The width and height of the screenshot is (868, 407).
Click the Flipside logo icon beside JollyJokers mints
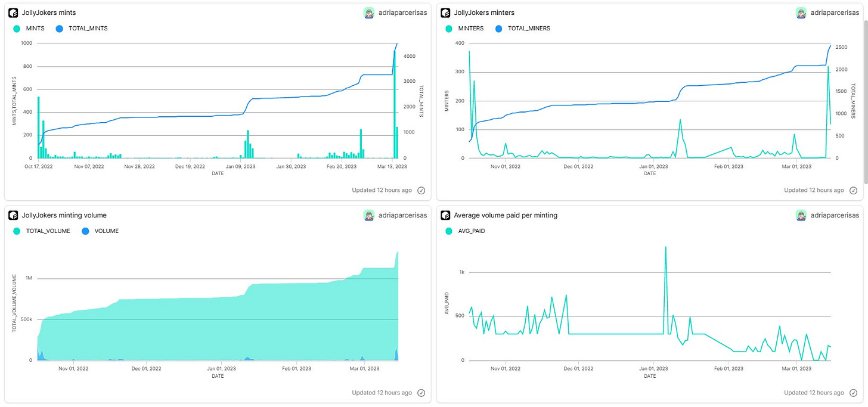point(13,13)
